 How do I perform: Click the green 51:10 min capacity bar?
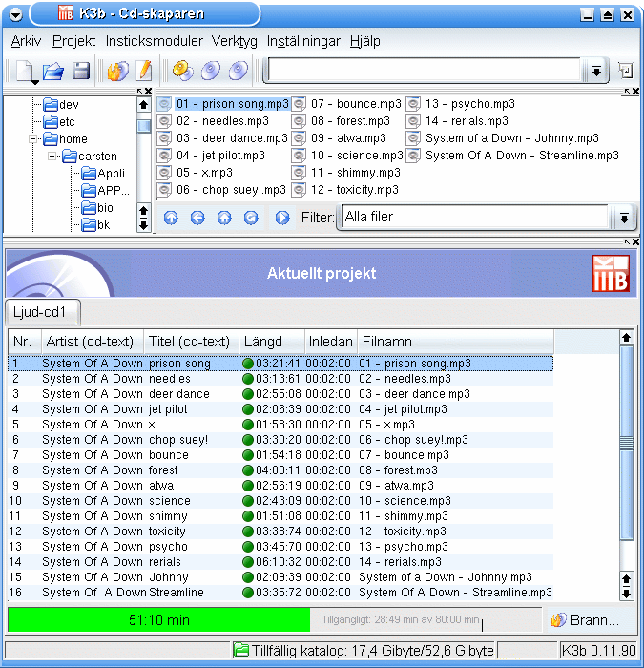coord(158,620)
